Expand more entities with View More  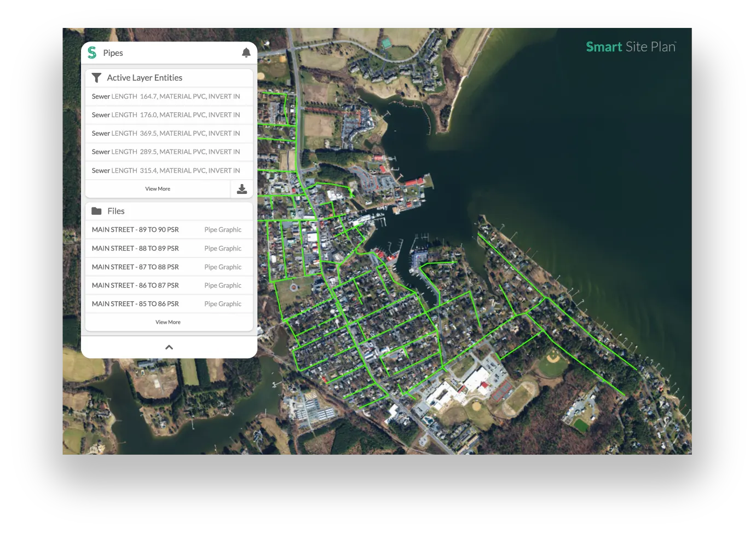pos(158,188)
